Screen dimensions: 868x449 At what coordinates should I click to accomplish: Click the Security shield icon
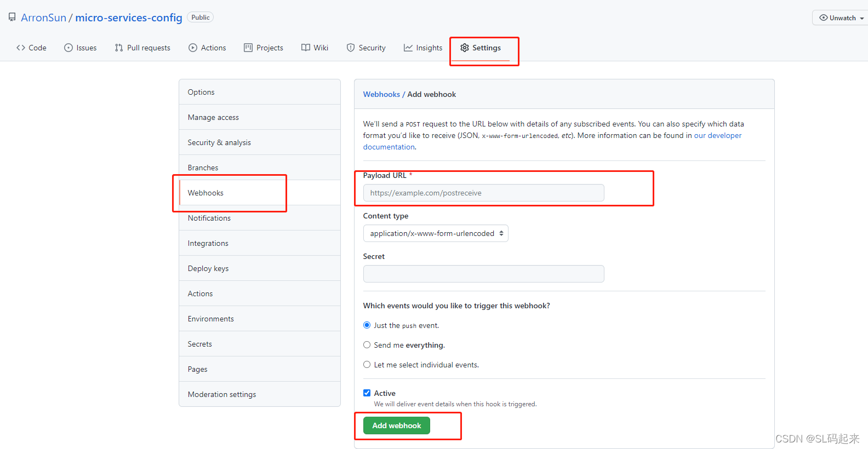tap(351, 48)
